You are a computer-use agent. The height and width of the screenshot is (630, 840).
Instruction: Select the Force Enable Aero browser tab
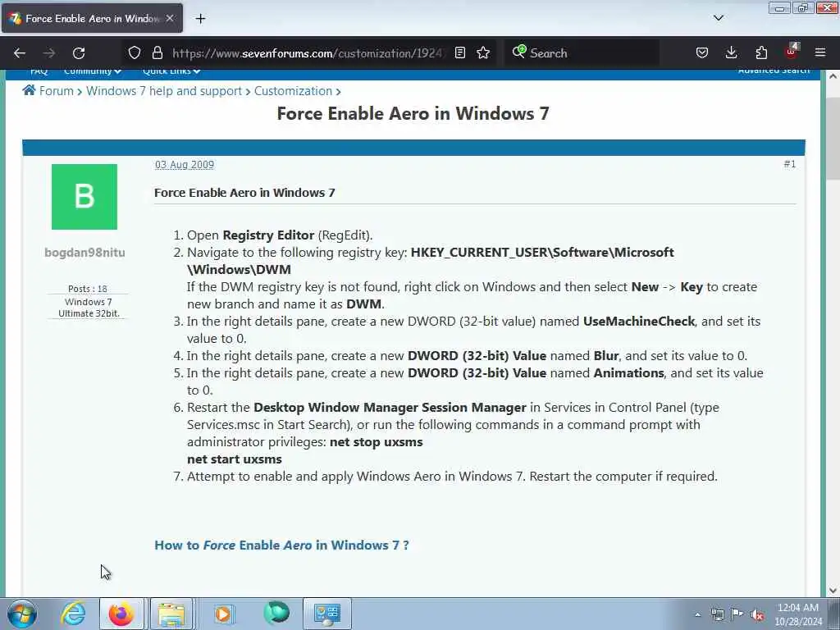tap(92, 18)
